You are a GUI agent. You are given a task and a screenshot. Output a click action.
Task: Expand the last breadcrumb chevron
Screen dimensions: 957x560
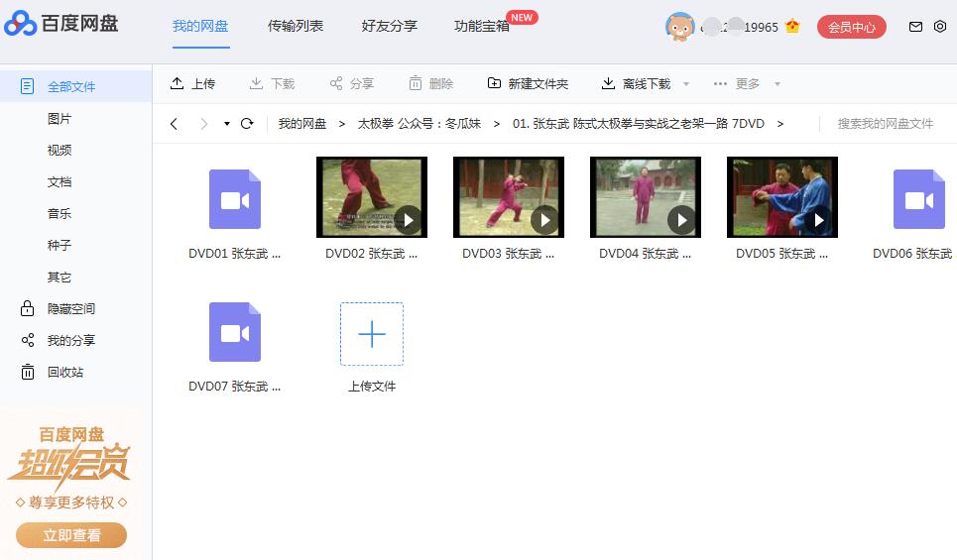tap(780, 124)
